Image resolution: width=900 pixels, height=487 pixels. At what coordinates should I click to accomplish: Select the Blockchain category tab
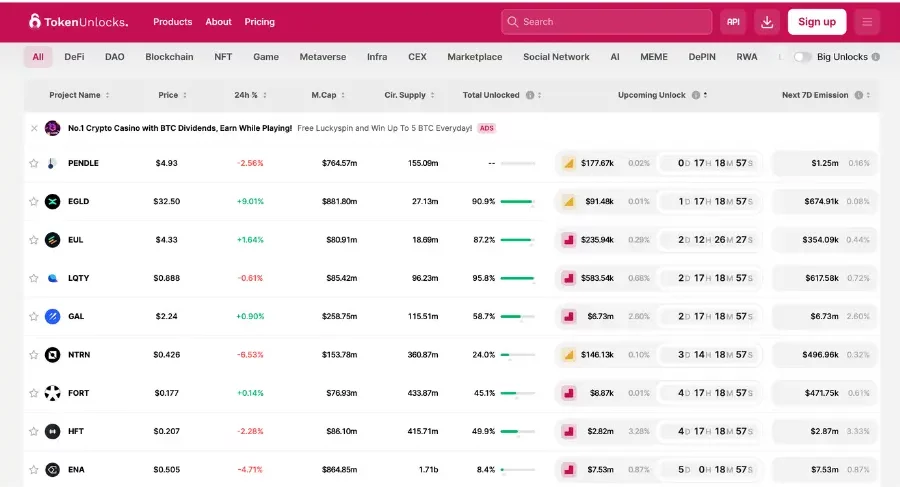[169, 57]
